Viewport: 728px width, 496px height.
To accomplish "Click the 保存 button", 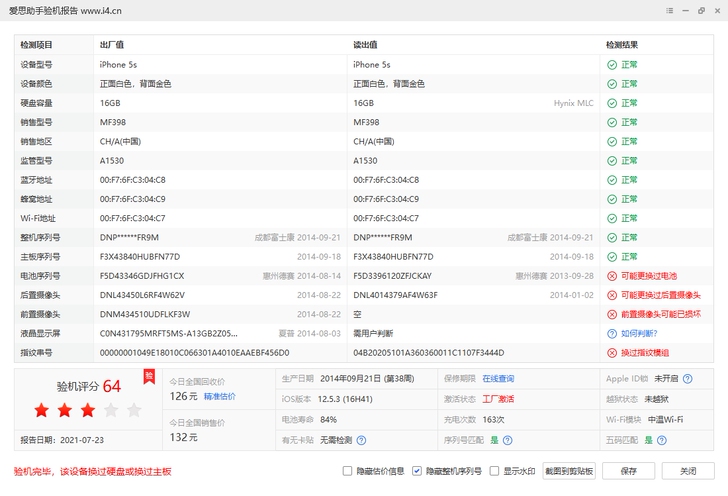I will pos(629,471).
